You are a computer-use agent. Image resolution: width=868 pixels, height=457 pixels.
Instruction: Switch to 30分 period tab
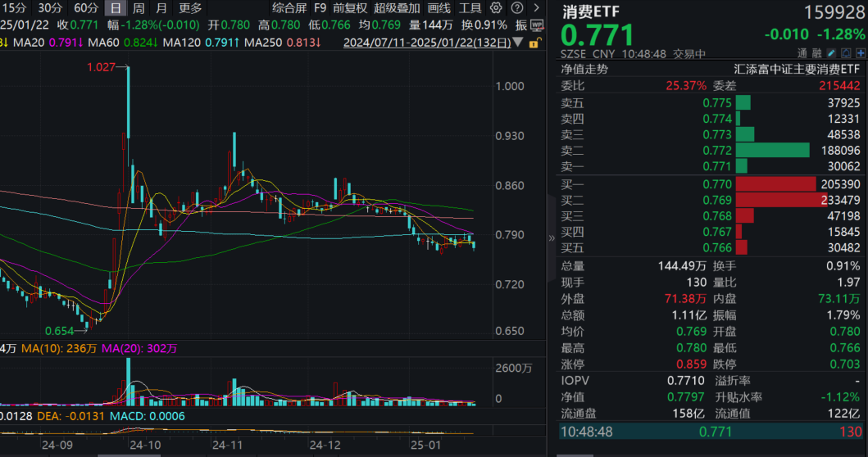[x=50, y=7]
